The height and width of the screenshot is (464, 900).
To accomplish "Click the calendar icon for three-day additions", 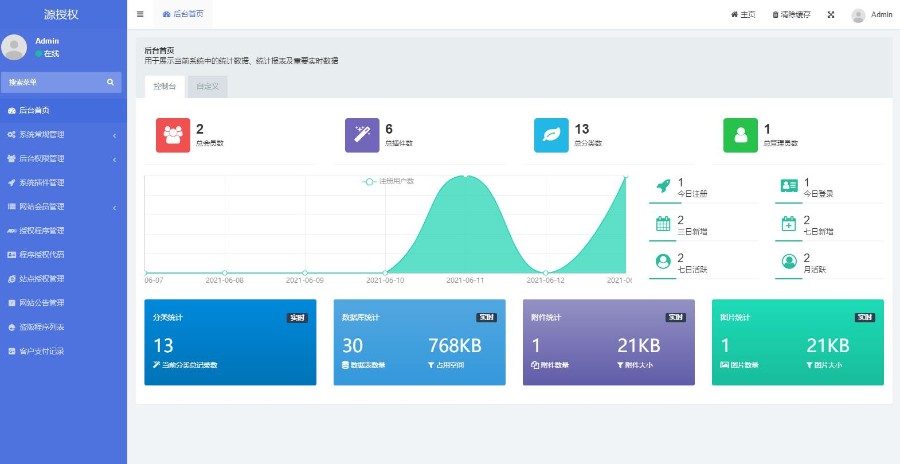I will tap(662, 224).
